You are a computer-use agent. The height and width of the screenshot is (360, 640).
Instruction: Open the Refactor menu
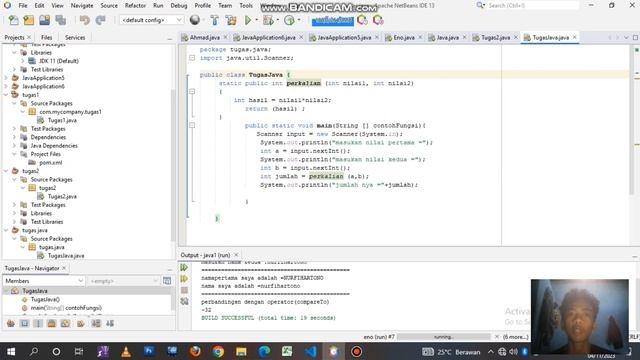[135, 5]
